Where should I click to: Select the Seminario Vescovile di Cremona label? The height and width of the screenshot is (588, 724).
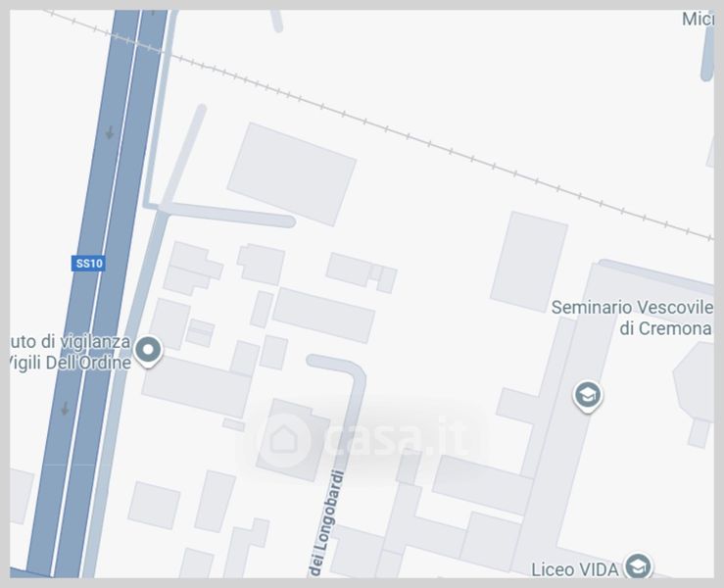[632, 318]
